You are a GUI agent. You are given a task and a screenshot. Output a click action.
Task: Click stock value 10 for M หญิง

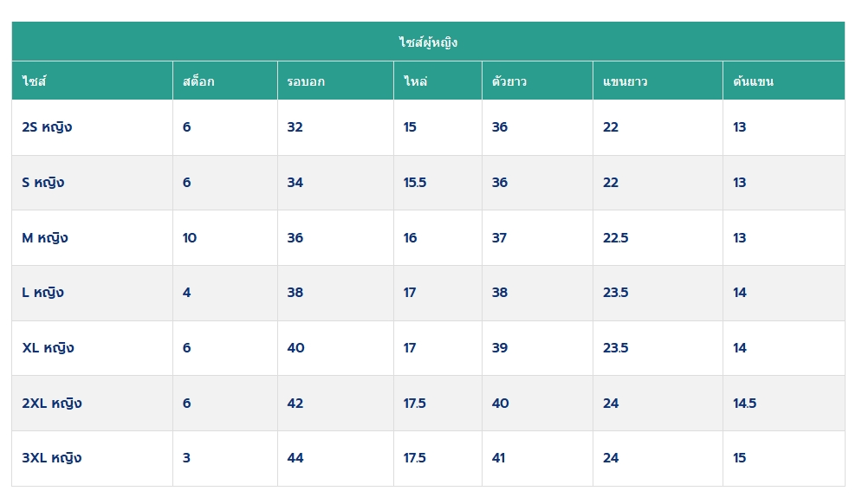click(190, 238)
